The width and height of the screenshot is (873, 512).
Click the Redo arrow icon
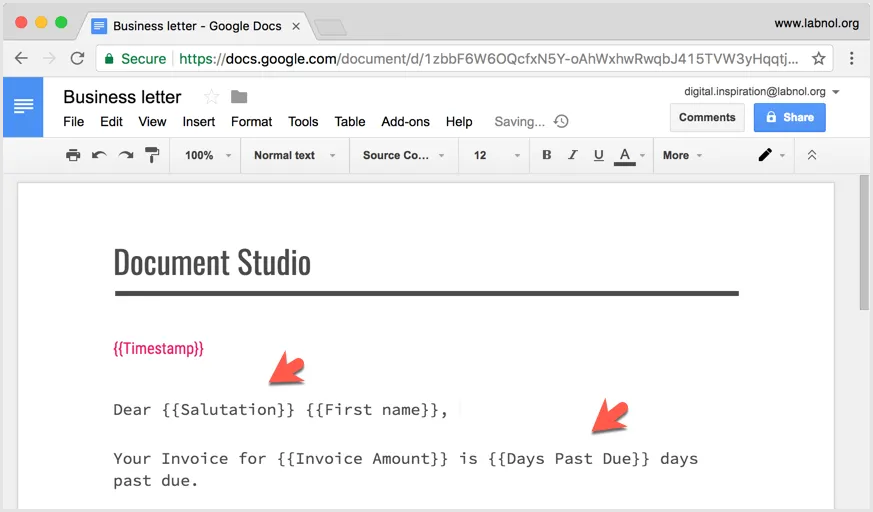(x=126, y=155)
